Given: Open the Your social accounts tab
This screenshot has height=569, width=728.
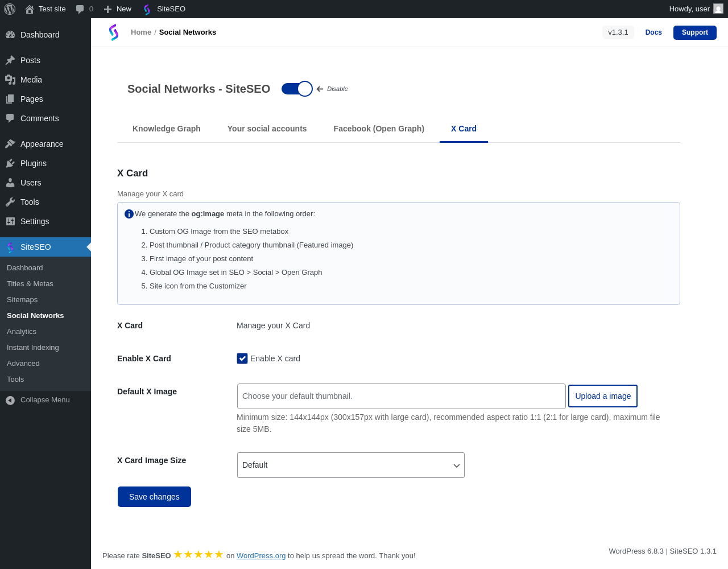Looking at the screenshot, I should coord(267,129).
